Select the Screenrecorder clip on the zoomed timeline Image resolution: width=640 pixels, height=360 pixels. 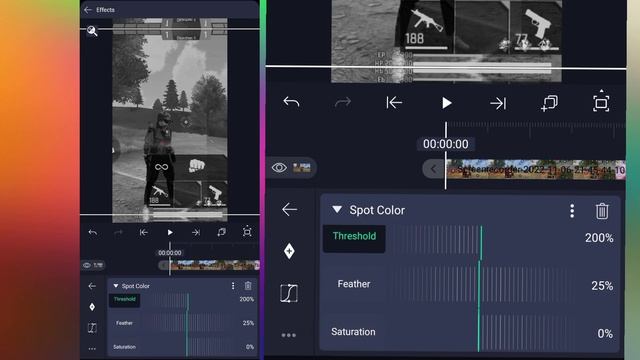point(536,169)
